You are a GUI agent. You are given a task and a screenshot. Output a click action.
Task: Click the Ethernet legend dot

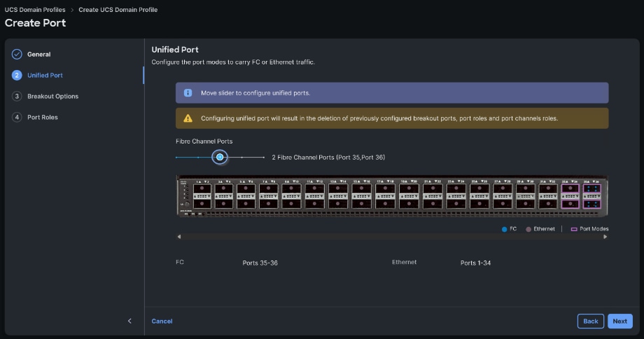(528, 229)
